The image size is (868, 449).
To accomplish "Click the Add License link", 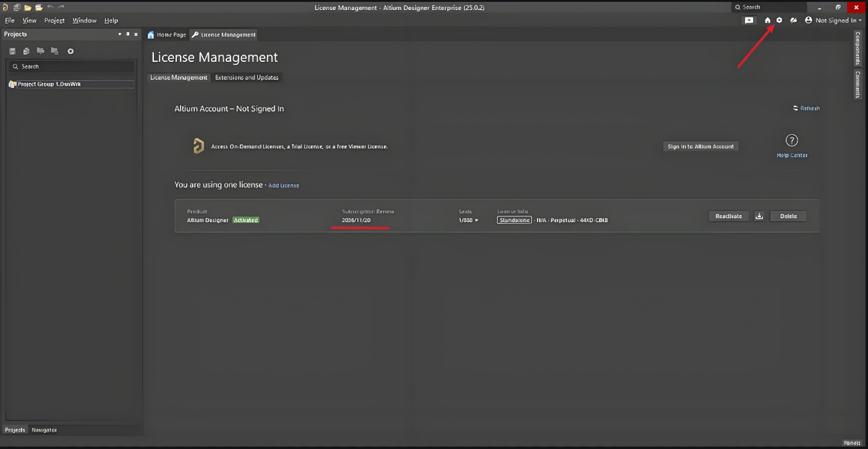I will (x=284, y=186).
